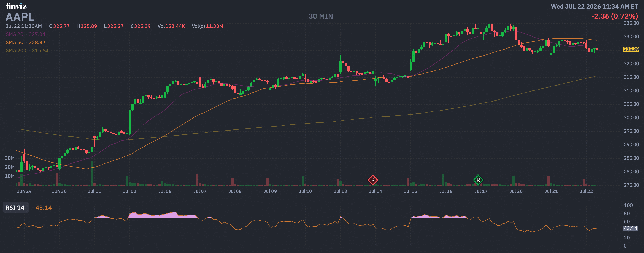The width and height of the screenshot is (644, 253).
Task: Open the green R earnings marker
Action: 478,180
